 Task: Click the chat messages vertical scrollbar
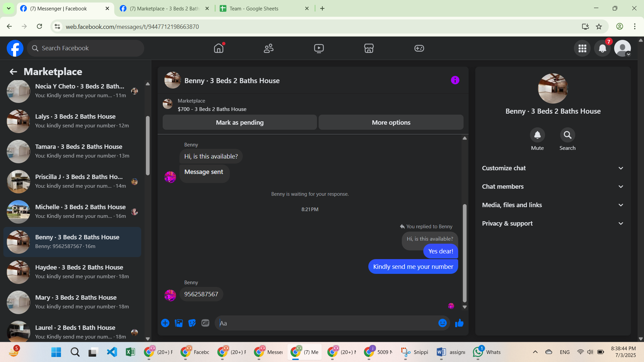pos(465,253)
